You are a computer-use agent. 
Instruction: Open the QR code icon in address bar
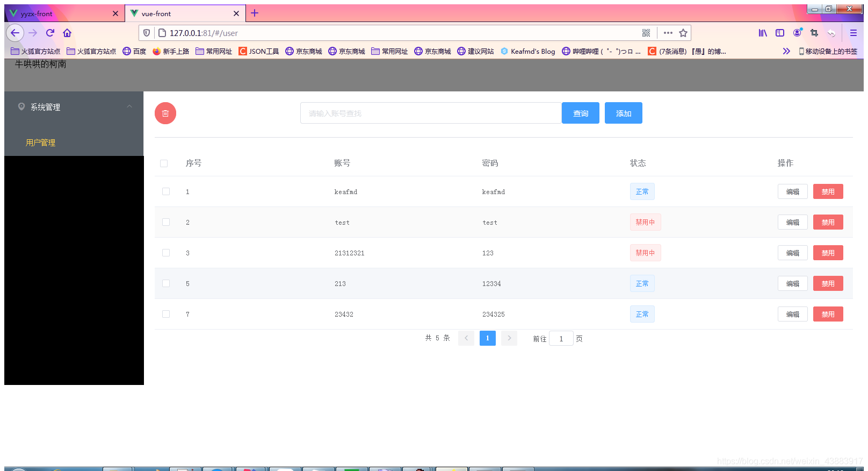pyautogui.click(x=646, y=33)
